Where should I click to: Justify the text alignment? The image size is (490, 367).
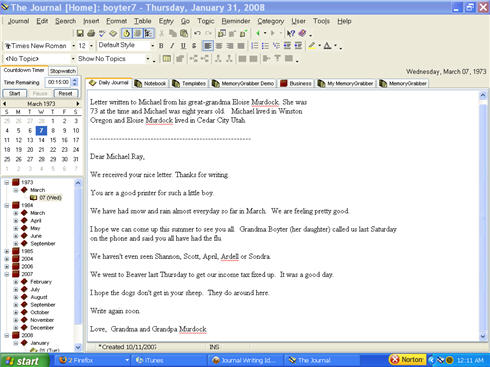click(241, 46)
